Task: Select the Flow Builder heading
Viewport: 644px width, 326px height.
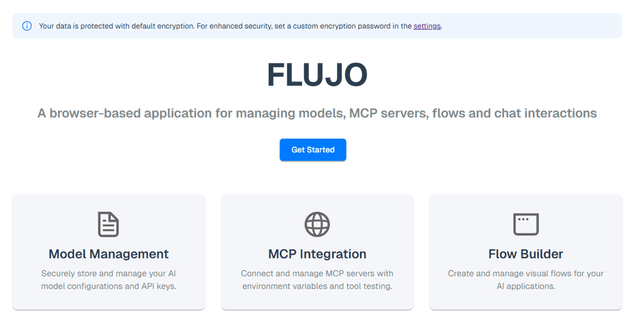Action: pos(526,254)
